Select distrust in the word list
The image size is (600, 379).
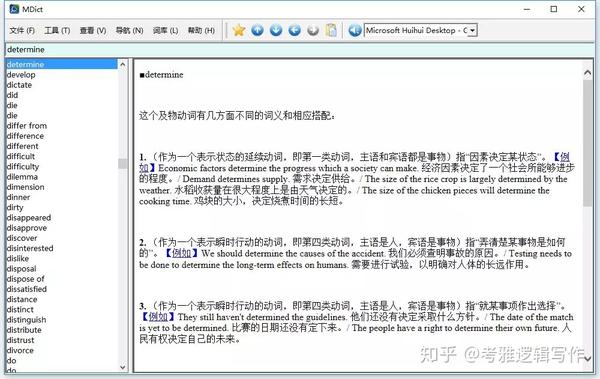pos(20,340)
